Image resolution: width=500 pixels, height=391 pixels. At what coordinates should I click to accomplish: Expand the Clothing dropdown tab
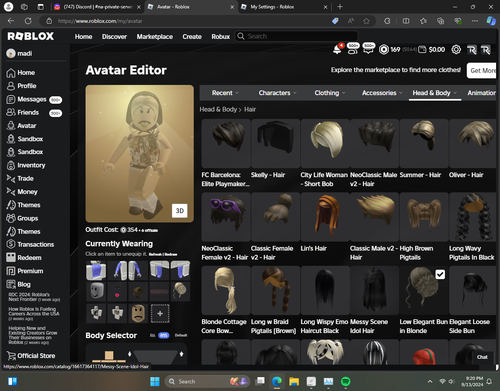329,93
